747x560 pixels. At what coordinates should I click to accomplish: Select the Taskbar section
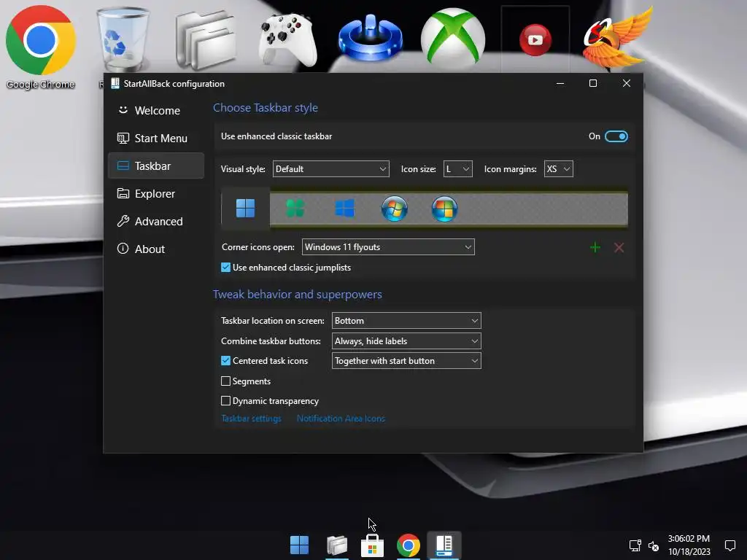click(156, 166)
